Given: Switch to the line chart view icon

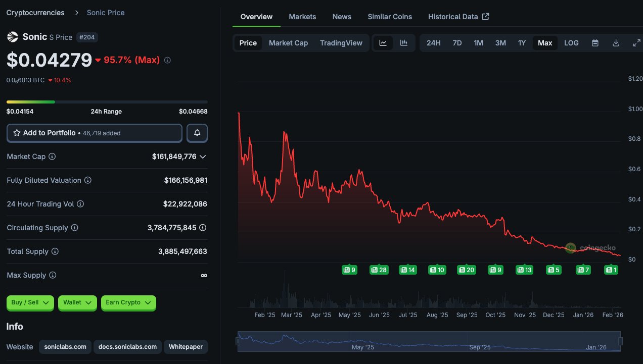Looking at the screenshot, I should tap(383, 43).
